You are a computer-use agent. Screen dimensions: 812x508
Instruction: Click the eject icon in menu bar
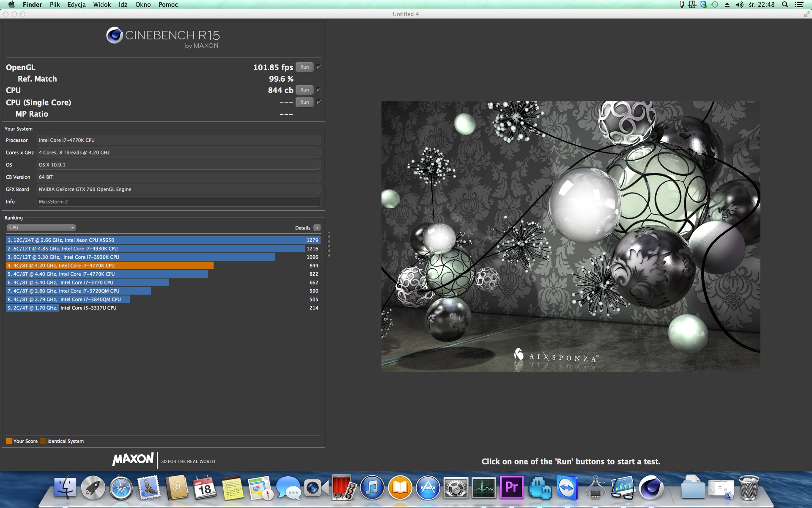[x=727, y=5]
